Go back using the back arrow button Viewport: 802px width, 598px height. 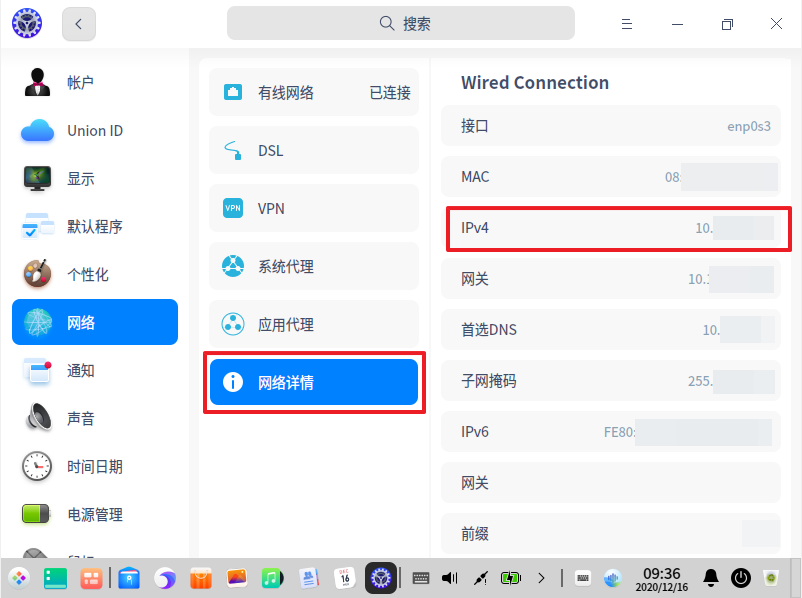coord(78,23)
